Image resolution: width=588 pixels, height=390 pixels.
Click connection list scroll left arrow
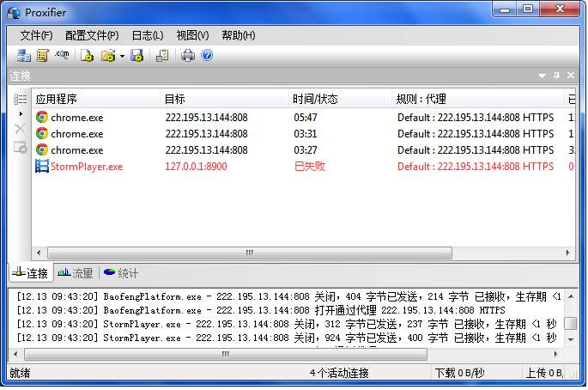point(39,253)
